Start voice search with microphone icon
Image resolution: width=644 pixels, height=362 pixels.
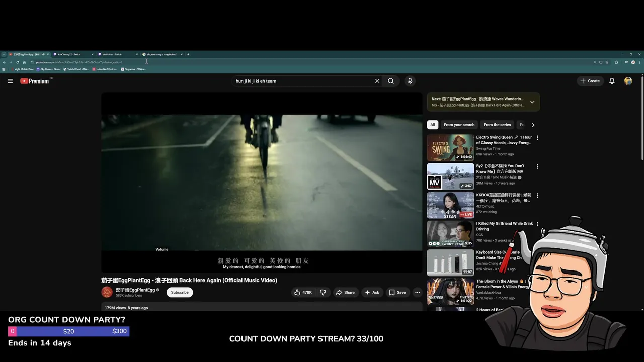(410, 81)
